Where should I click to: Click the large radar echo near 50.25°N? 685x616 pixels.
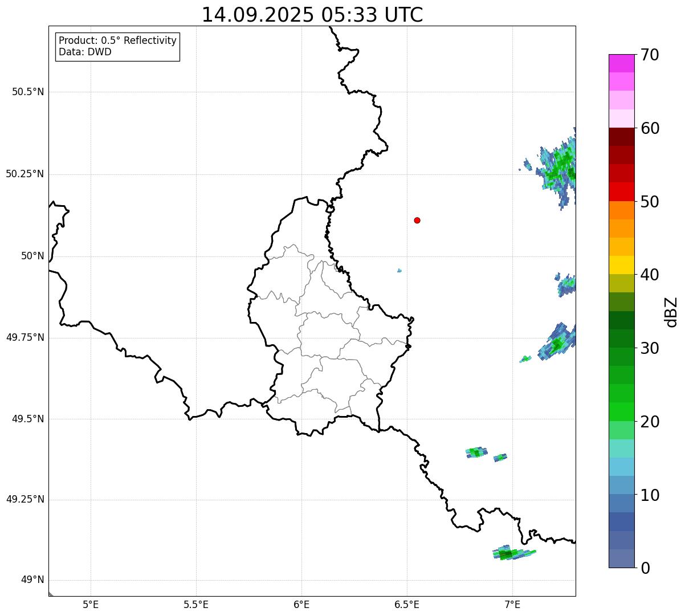[556, 168]
